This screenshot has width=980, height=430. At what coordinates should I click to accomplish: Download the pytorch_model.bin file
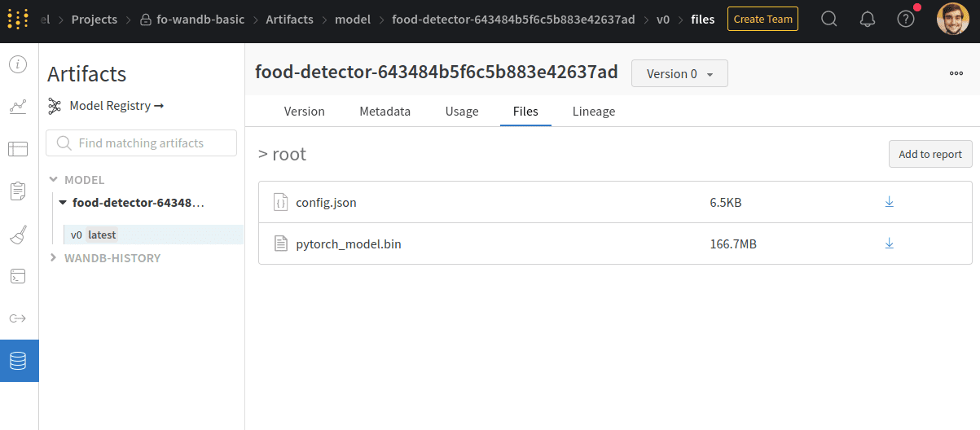[x=889, y=244]
